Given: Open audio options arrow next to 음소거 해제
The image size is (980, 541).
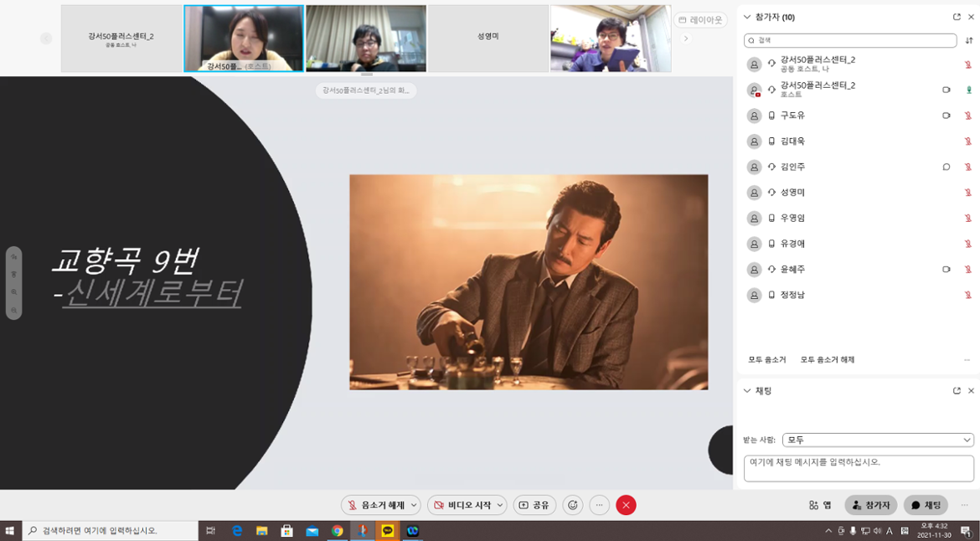Looking at the screenshot, I should pos(414,505).
